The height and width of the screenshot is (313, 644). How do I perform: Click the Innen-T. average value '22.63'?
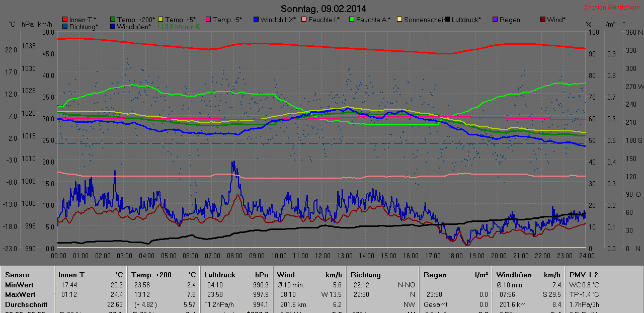coord(115,304)
